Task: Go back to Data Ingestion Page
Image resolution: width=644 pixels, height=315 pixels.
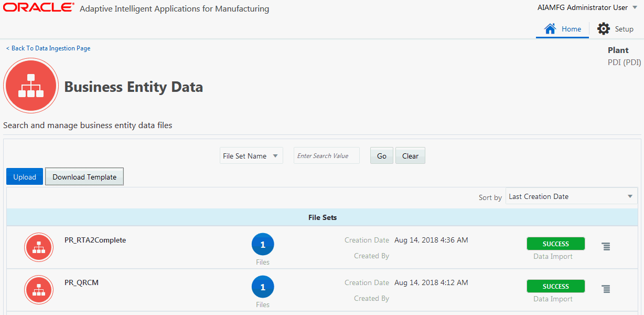Action: coord(48,48)
